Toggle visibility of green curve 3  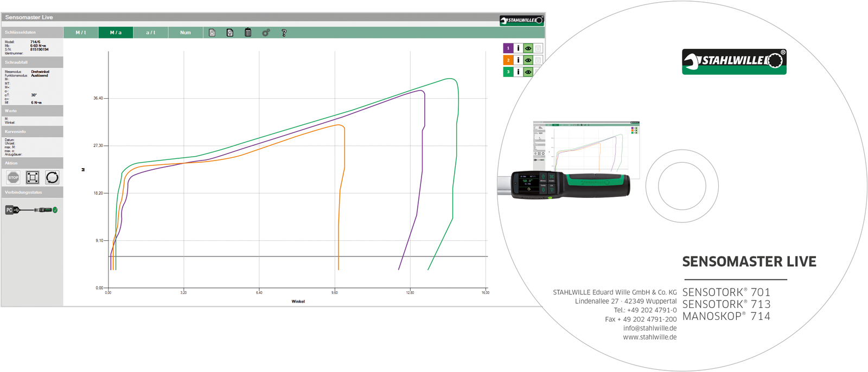pyautogui.click(x=528, y=72)
